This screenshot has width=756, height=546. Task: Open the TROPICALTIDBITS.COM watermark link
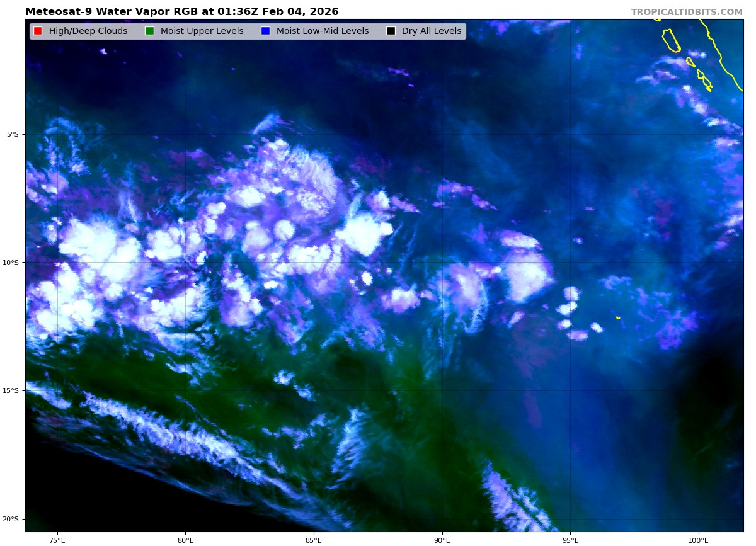(687, 12)
